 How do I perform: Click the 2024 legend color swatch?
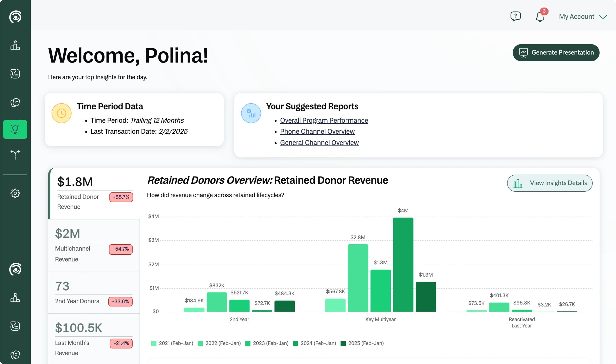pos(296,343)
